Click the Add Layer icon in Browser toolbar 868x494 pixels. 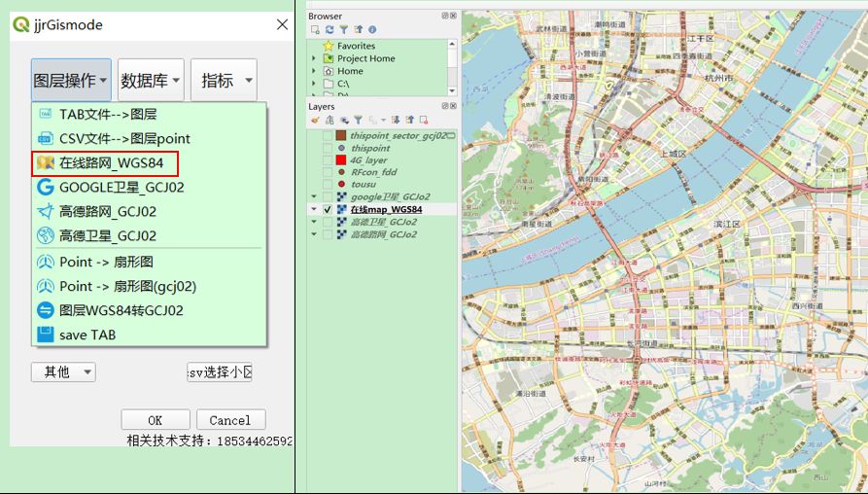[x=315, y=29]
